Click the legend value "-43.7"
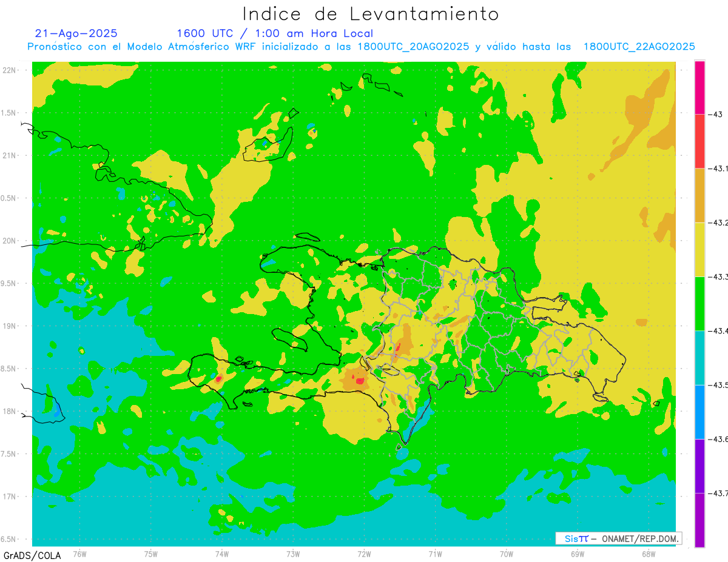Screen dimensions: 728x562 tap(718, 493)
